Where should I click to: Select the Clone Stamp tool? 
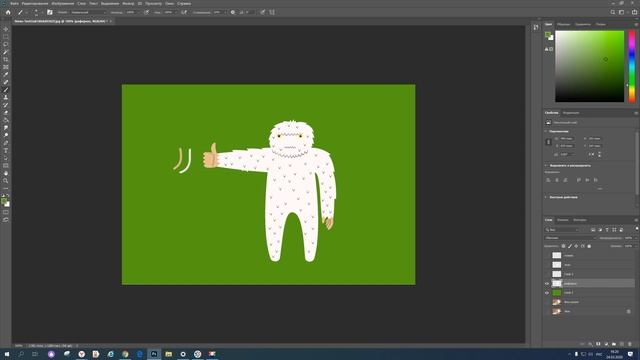6,98
